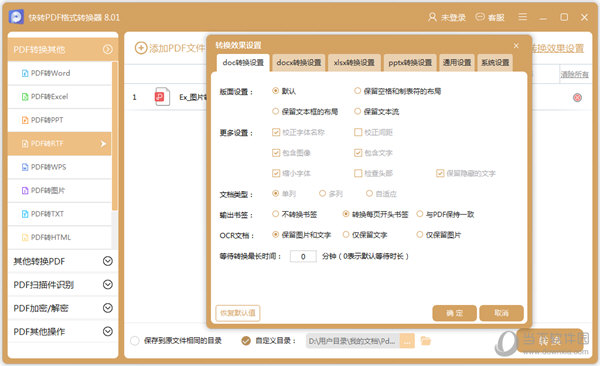This screenshot has width=600, height=366.
Task: Select the PDF转TXT sidebar item
Action: point(60,214)
